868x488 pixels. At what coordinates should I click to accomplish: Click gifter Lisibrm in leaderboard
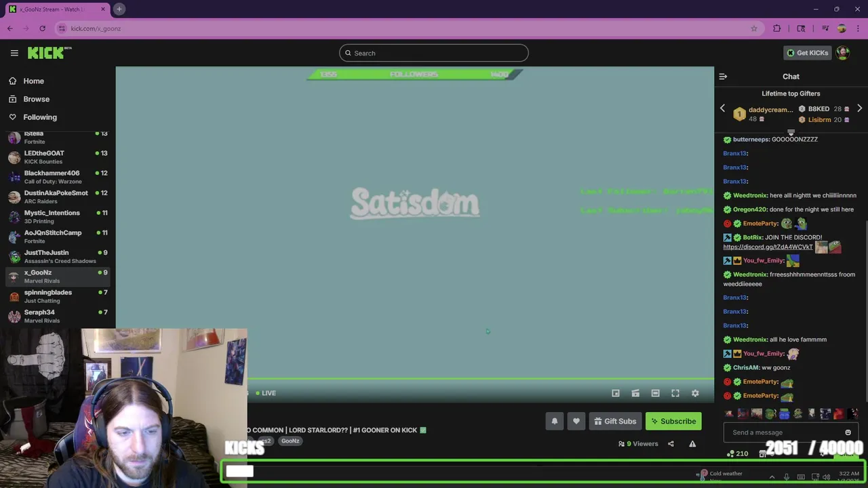tap(819, 120)
